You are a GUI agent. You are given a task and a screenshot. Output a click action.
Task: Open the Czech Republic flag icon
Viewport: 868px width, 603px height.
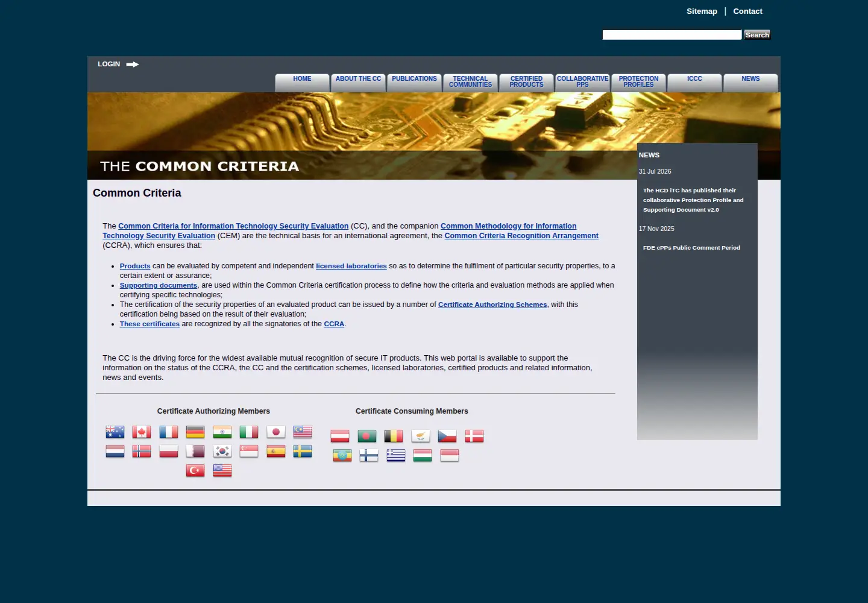pyautogui.click(x=447, y=436)
